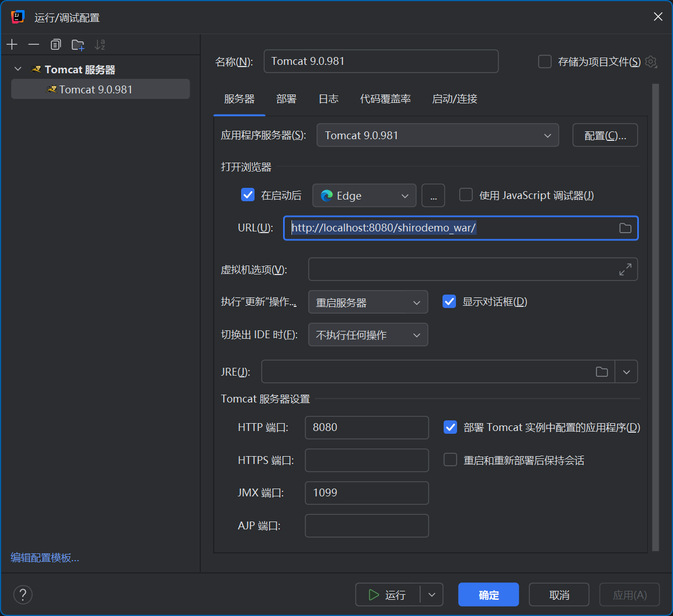Sort configurations alphabetically
The width and height of the screenshot is (673, 616).
[100, 45]
